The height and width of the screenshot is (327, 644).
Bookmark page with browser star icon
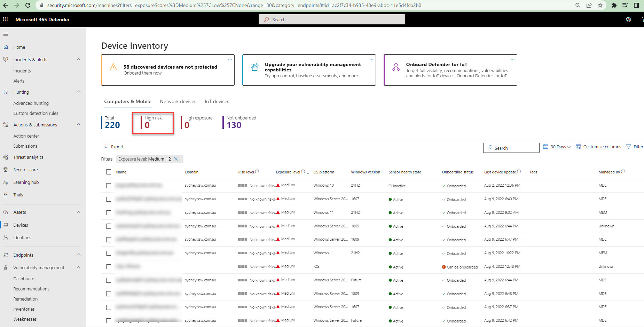[x=600, y=5]
